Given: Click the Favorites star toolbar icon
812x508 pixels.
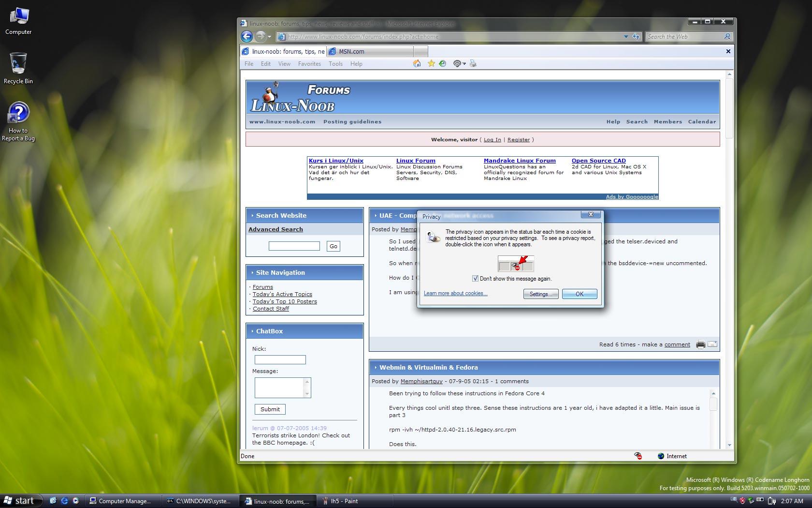Looking at the screenshot, I should click(431, 63).
